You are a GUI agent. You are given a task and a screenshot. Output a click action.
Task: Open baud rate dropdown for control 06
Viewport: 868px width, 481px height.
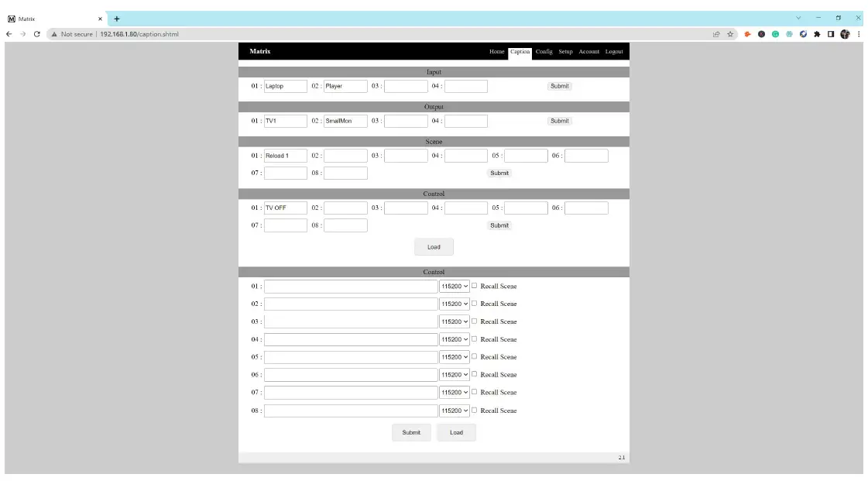coord(455,375)
